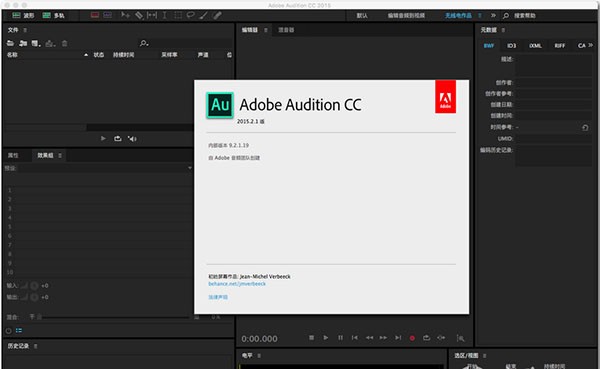
Task: Toggle the spectral frequency display (red icon)
Action: [x=95, y=15]
